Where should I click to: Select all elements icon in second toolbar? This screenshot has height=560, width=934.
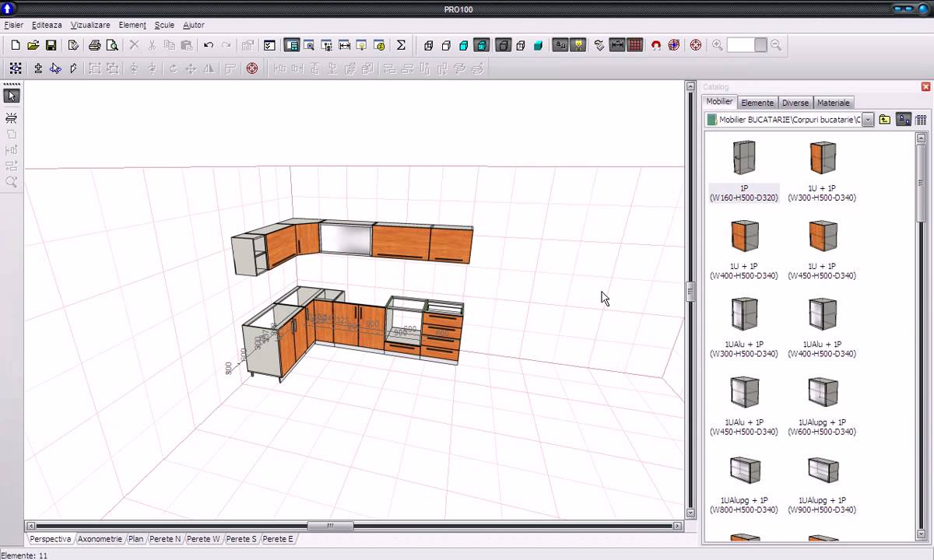(x=15, y=68)
